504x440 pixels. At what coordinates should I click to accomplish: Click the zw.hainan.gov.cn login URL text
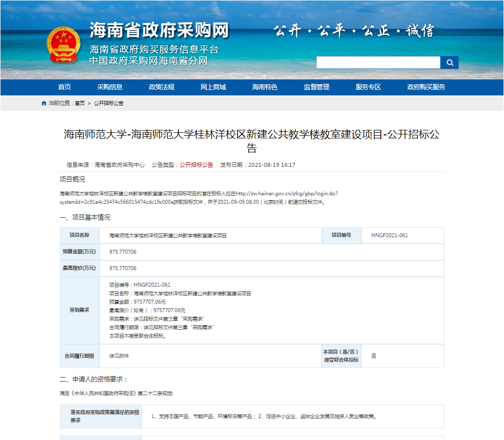click(x=199, y=198)
